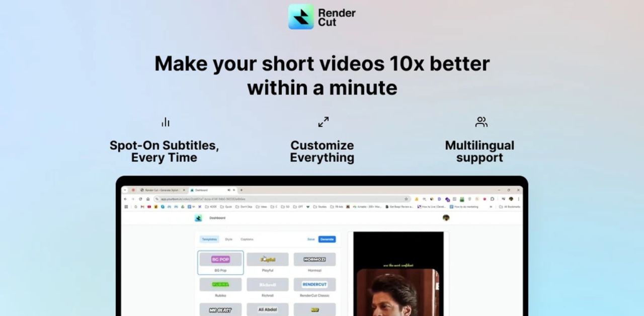Screen dimensions: 644x316
Task: Select the BG Pop template
Action: [220, 263]
